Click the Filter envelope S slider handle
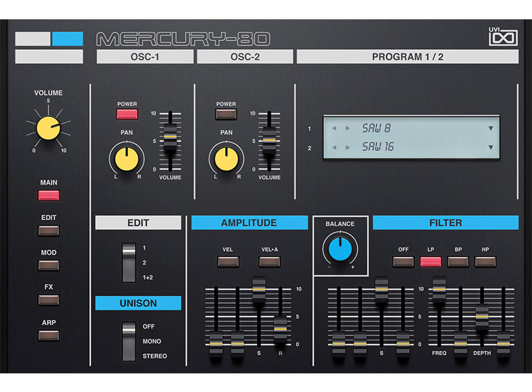 click(381, 289)
